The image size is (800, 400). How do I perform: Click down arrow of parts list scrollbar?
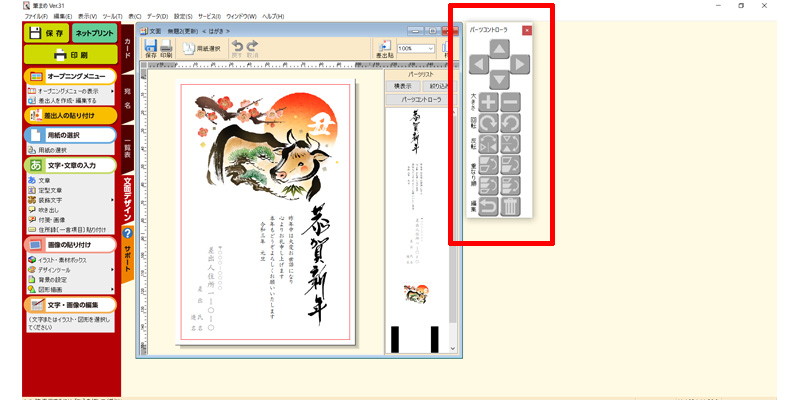pyautogui.click(x=453, y=348)
